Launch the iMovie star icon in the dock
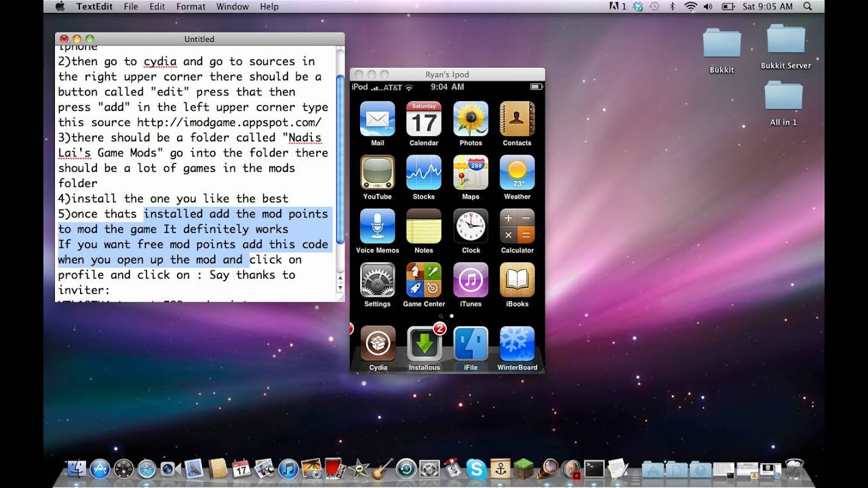Viewport: 868px width, 488px height. (x=359, y=469)
